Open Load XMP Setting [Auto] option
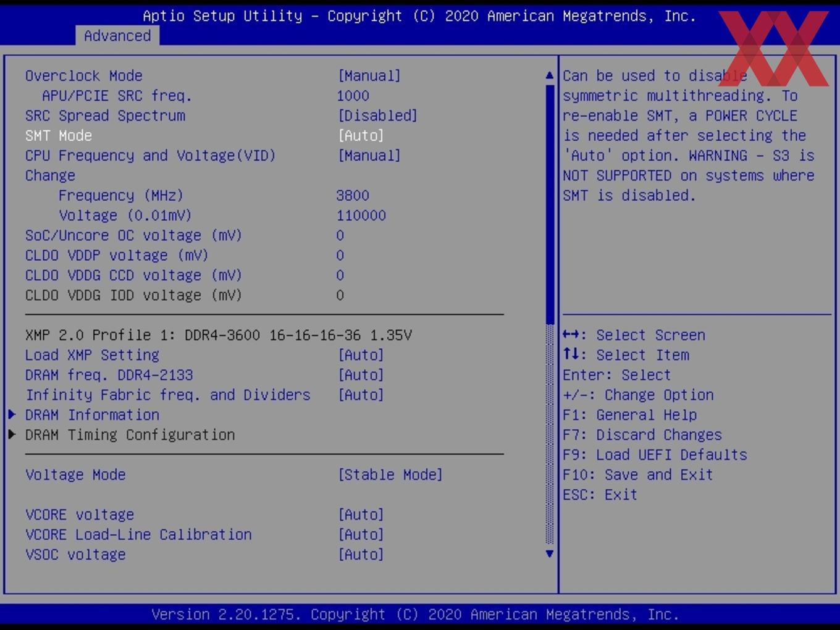 [x=361, y=355]
